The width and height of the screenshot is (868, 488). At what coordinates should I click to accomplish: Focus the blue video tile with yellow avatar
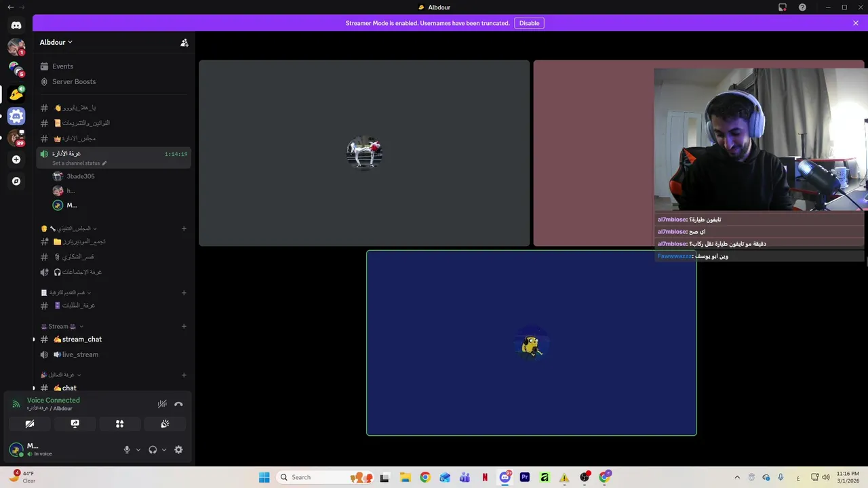pyautogui.click(x=532, y=343)
